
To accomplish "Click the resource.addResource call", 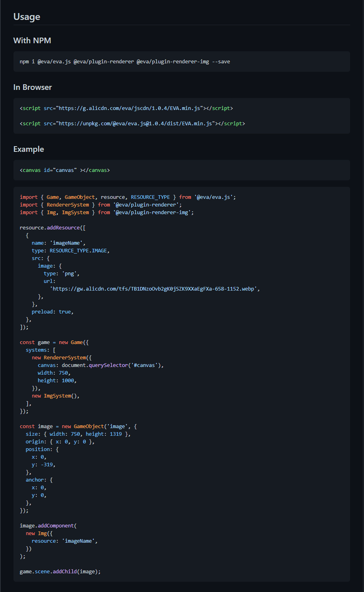I will pos(52,228).
